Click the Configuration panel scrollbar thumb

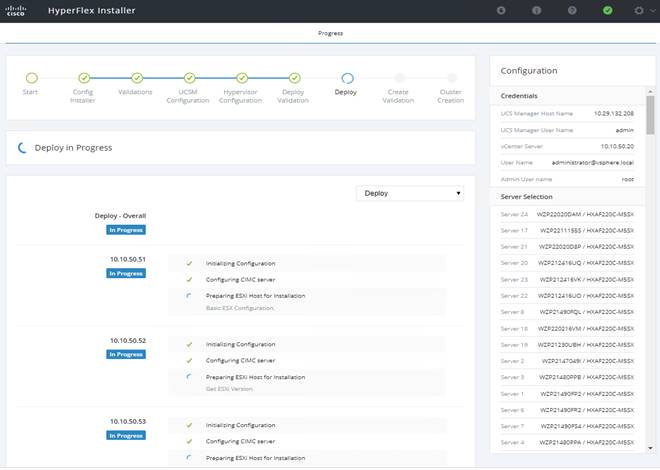[650, 115]
